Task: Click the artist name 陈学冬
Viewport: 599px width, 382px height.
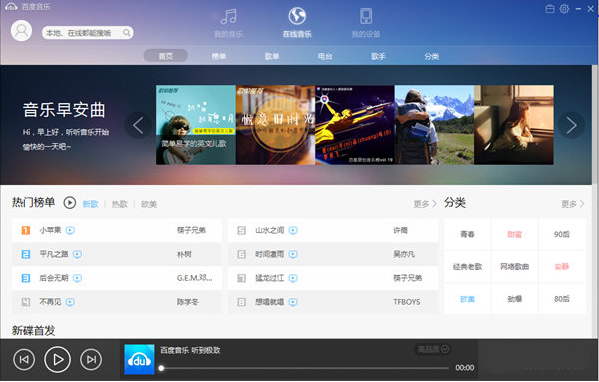Action: (x=188, y=302)
